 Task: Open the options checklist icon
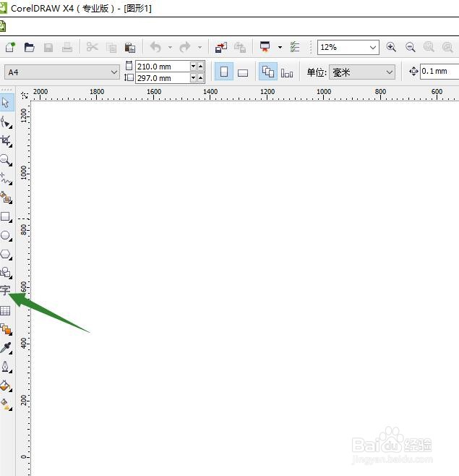click(295, 47)
